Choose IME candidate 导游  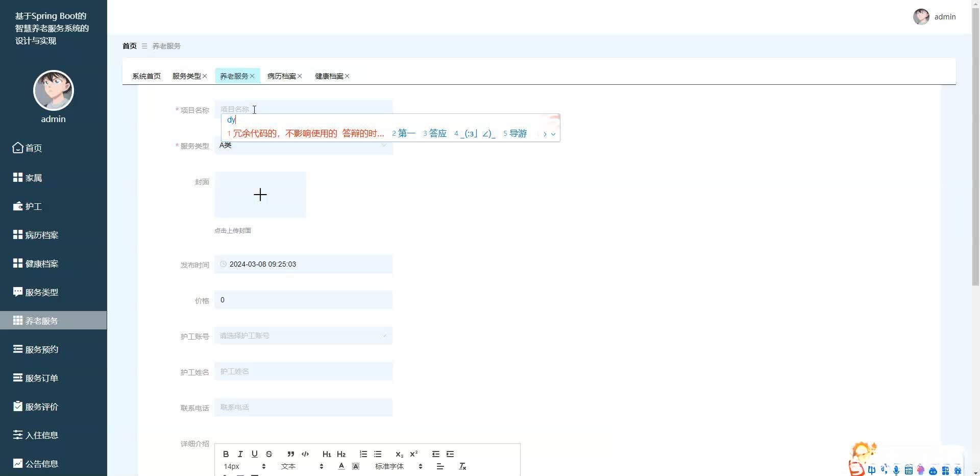515,133
